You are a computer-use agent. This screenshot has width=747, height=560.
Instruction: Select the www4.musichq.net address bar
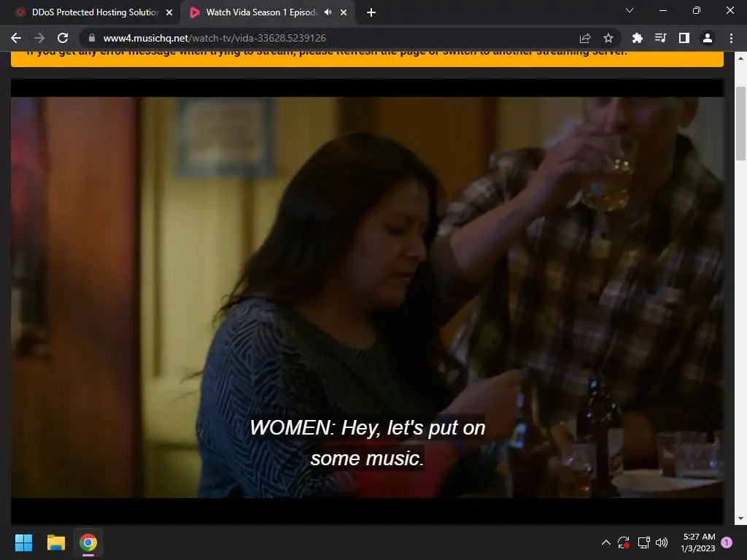(333, 38)
